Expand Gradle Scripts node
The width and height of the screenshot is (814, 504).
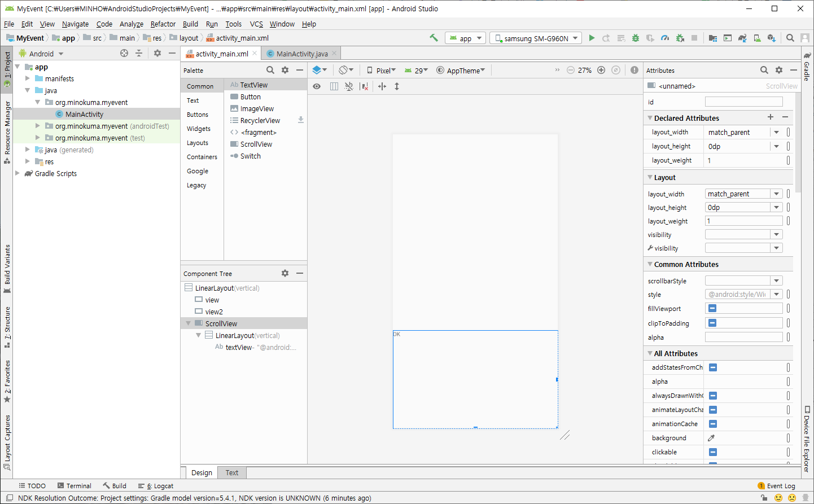pos(17,173)
